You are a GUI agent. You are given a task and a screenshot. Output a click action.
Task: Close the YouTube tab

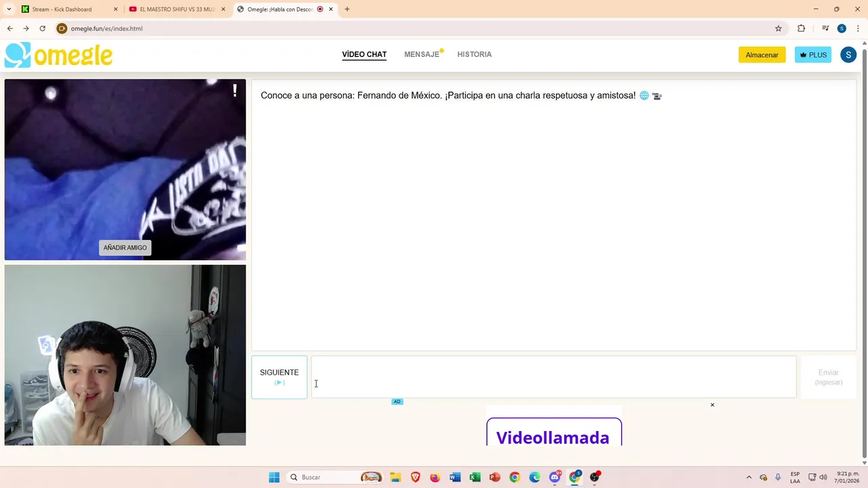tap(223, 9)
